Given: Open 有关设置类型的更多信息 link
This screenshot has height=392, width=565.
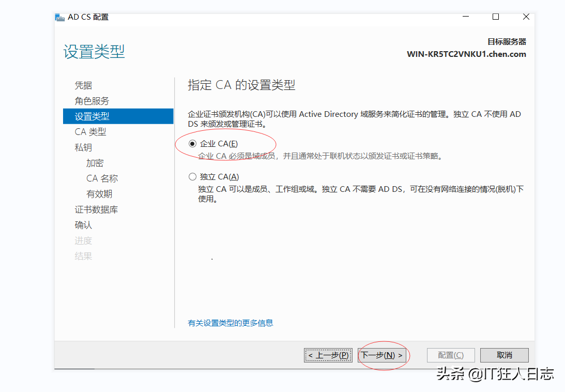Looking at the screenshot, I should (x=230, y=323).
